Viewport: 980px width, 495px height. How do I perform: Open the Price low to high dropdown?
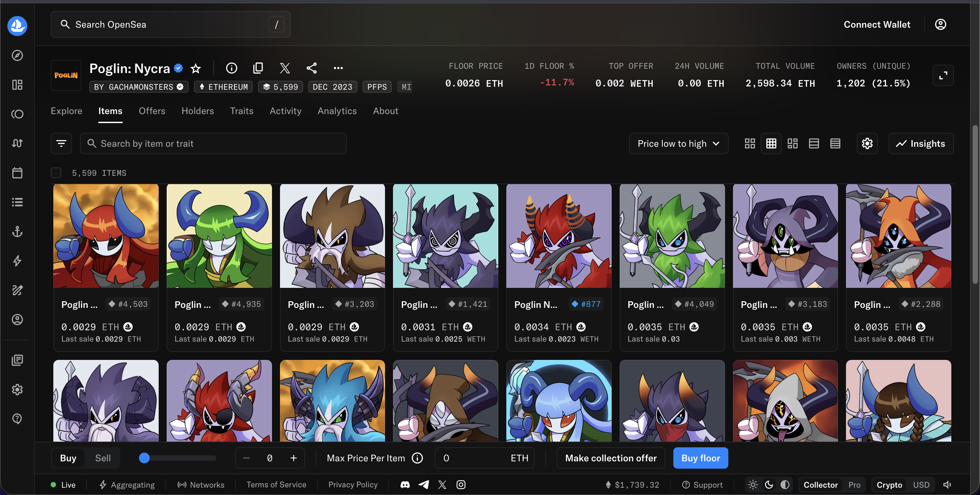[678, 143]
